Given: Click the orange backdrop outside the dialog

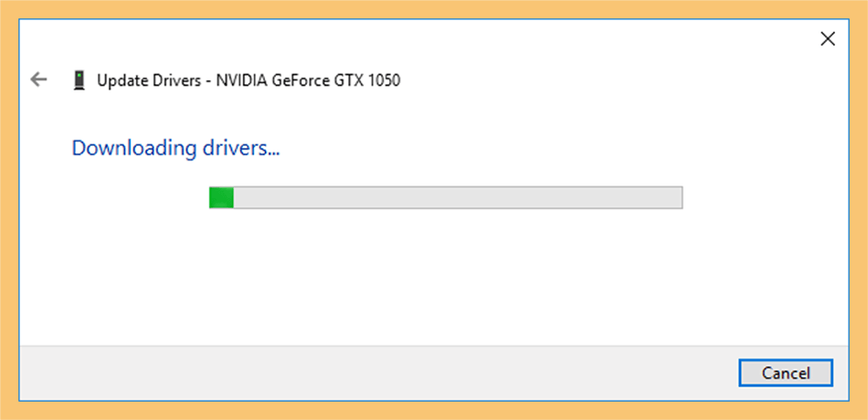Looking at the screenshot, I should pos(434,8).
